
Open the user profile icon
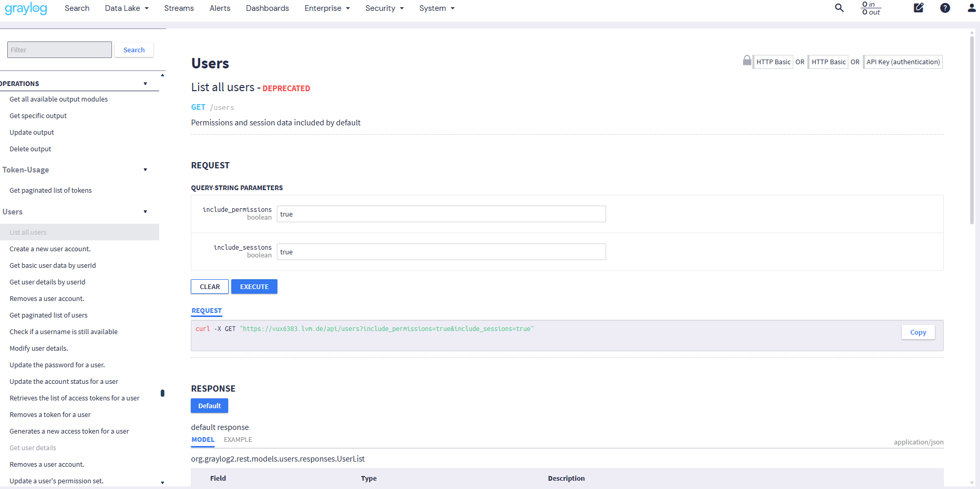[972, 8]
